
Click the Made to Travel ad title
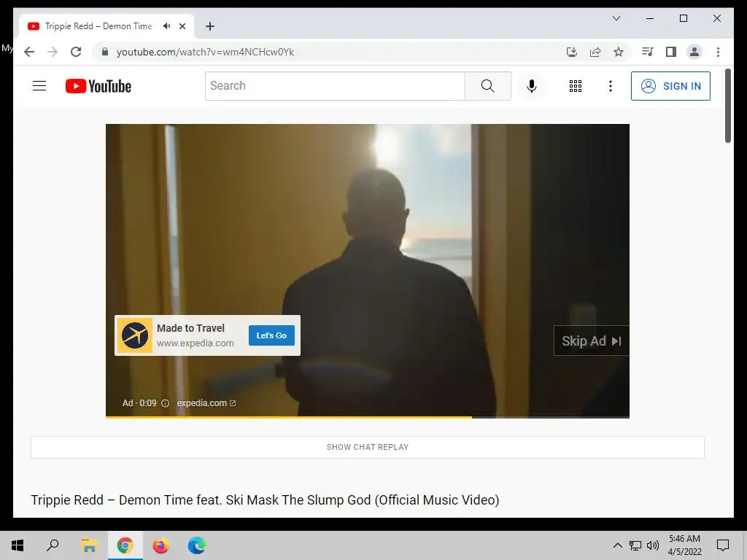(190, 328)
